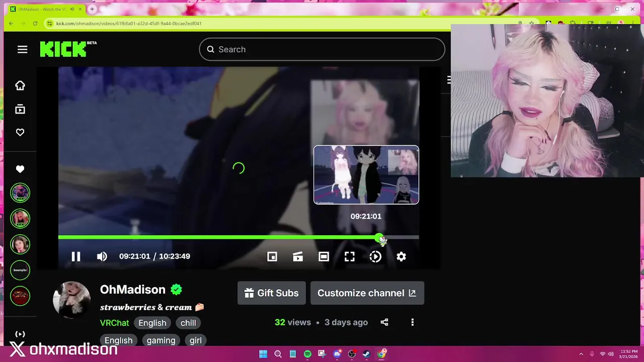
Task: Open the Following outline-heart sidebar icon
Action: [20, 132]
